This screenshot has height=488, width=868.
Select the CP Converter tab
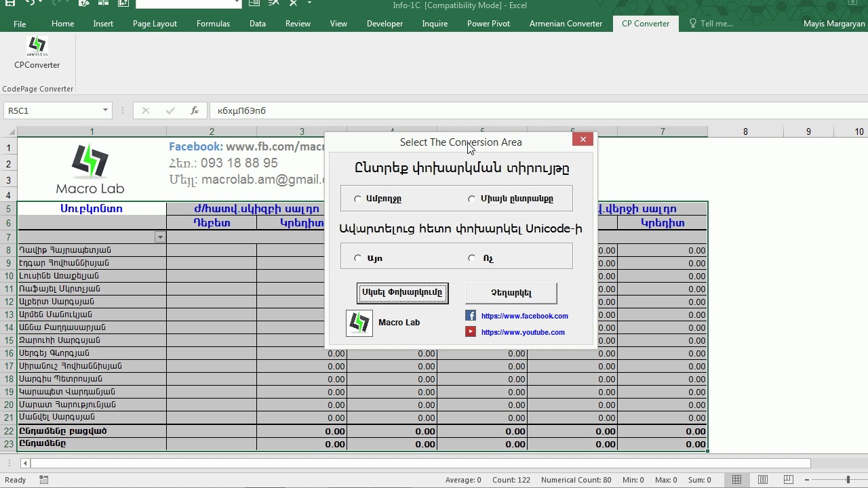point(646,24)
